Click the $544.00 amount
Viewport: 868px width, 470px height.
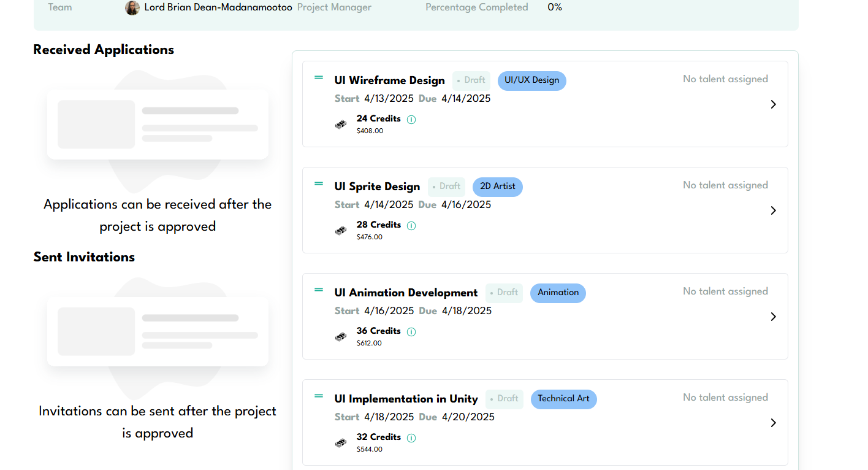pyautogui.click(x=370, y=449)
